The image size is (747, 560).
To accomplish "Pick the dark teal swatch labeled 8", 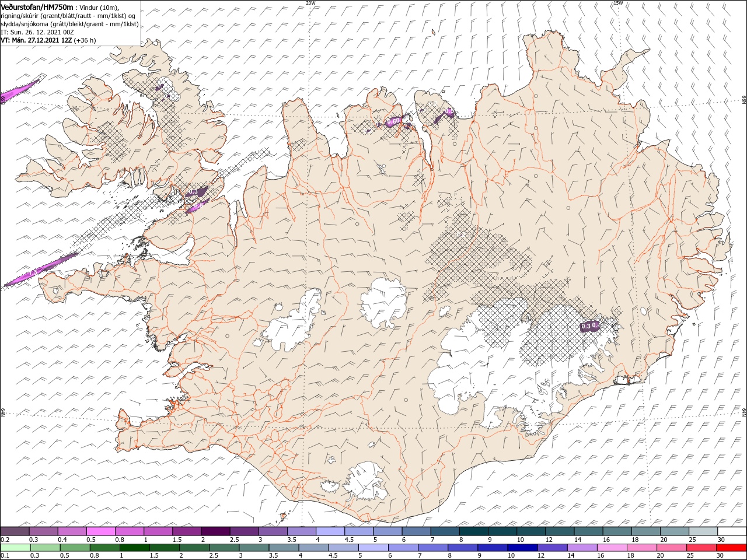I will pos(473,531).
